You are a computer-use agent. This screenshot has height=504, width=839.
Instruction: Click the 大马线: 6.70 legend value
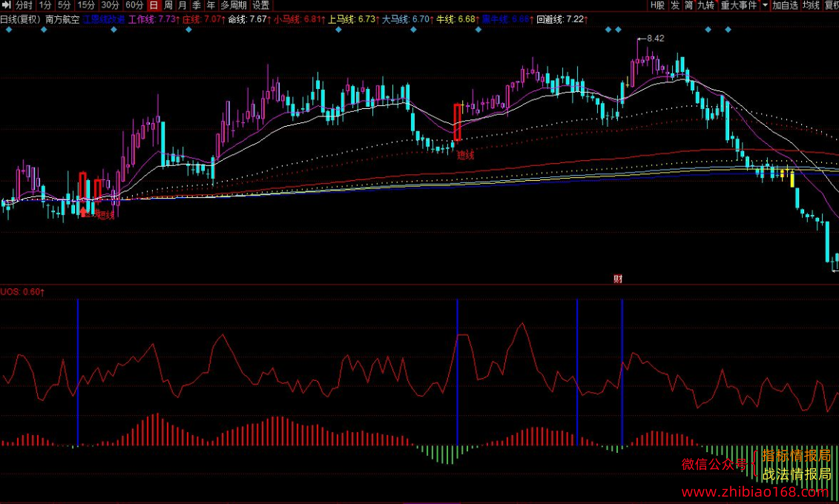tap(407, 19)
